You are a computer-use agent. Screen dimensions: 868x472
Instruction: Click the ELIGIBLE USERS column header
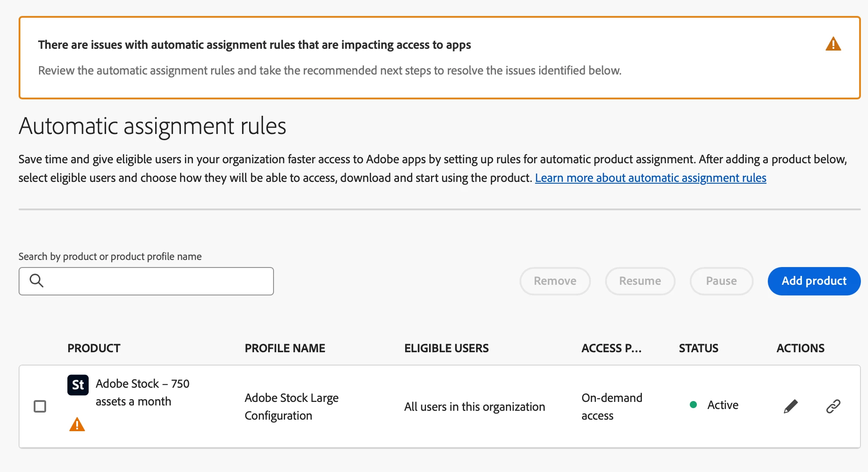pos(446,348)
